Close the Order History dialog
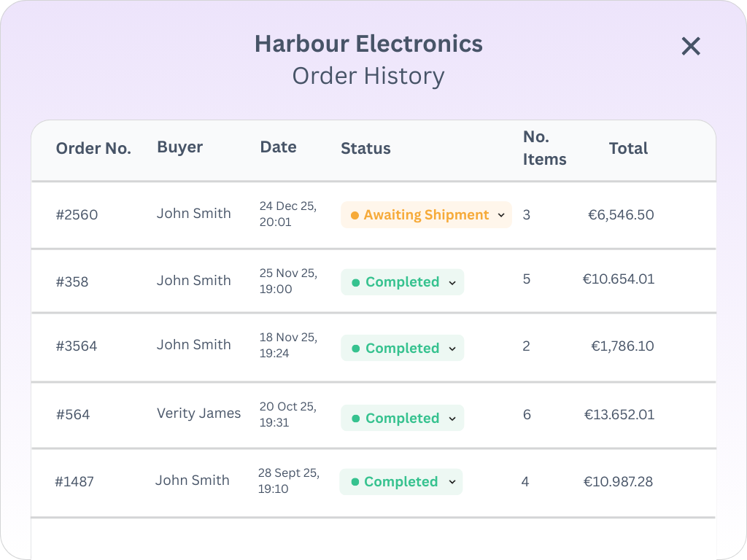Viewport: 747px width, 560px height. pos(690,47)
